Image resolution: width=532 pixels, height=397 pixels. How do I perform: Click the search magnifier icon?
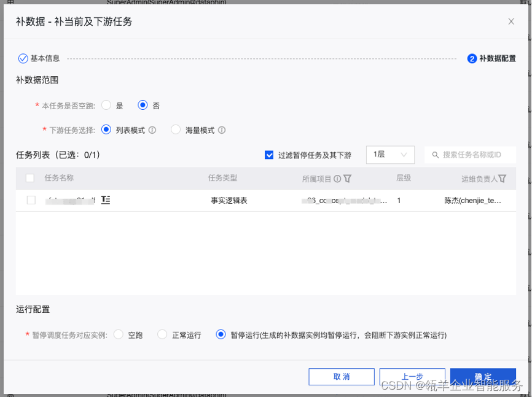(436, 155)
